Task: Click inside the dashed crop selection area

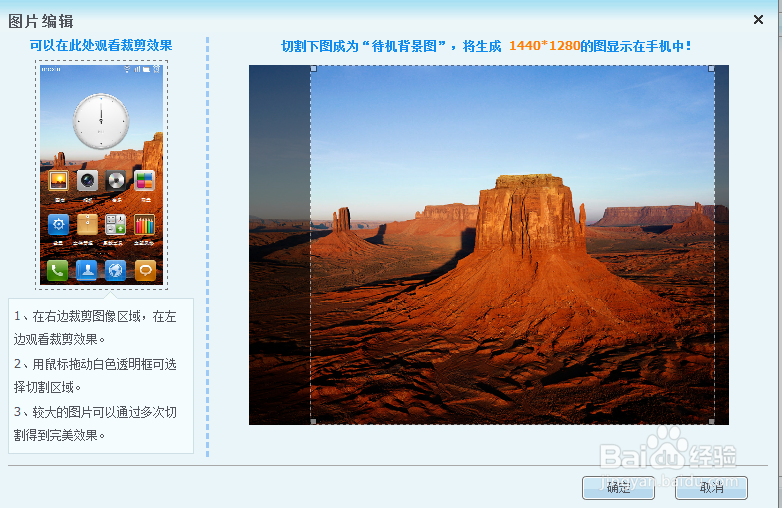Action: (x=513, y=245)
